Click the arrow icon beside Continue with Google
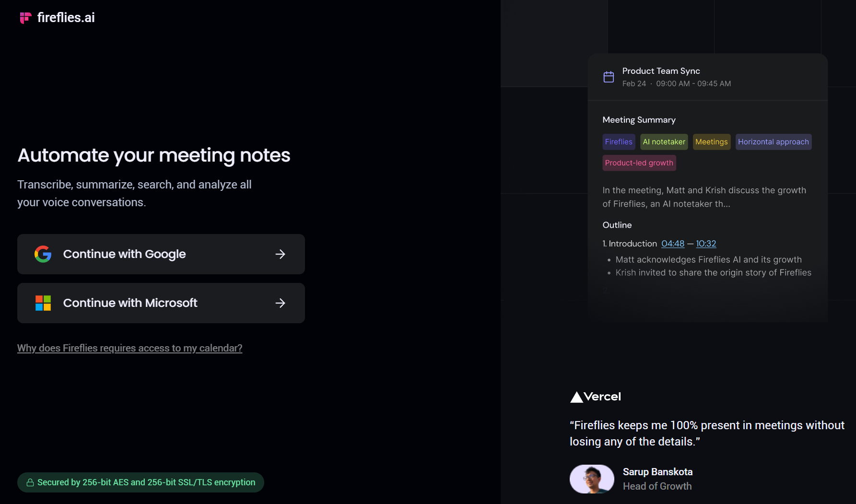This screenshot has height=504, width=856. tap(281, 254)
